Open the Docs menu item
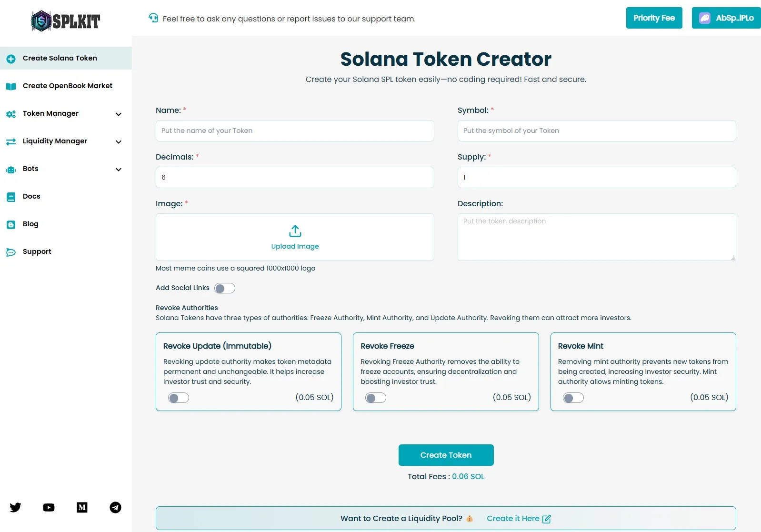761x532 pixels. coord(66,196)
